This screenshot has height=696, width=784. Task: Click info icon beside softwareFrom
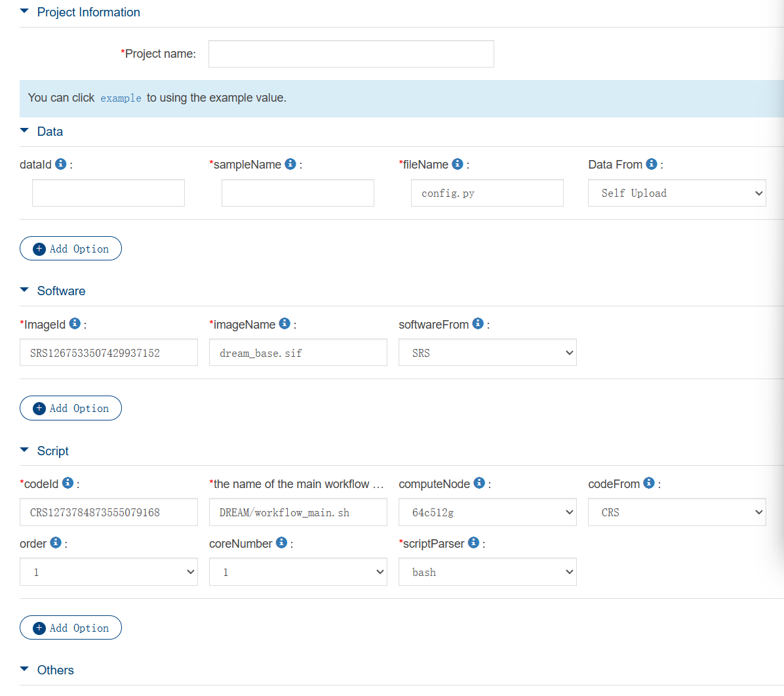(478, 324)
